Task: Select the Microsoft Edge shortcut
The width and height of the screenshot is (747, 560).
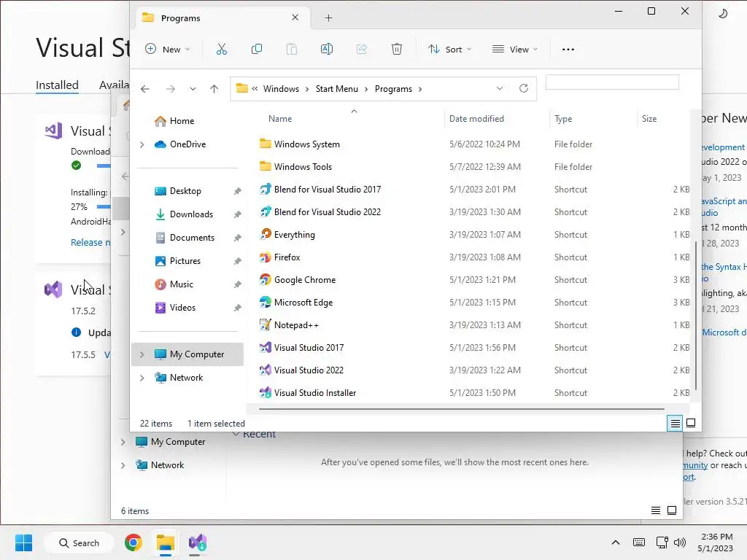Action: pos(296,303)
